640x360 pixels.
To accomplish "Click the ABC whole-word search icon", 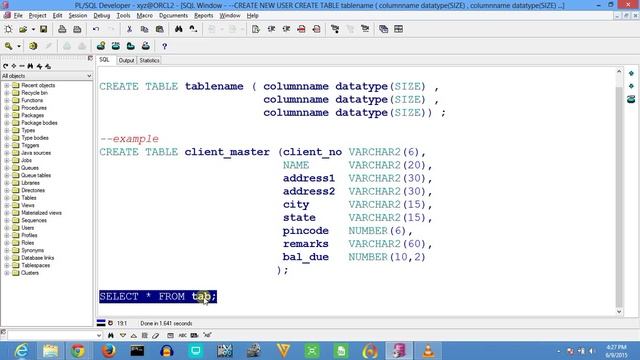I will click(182, 335).
